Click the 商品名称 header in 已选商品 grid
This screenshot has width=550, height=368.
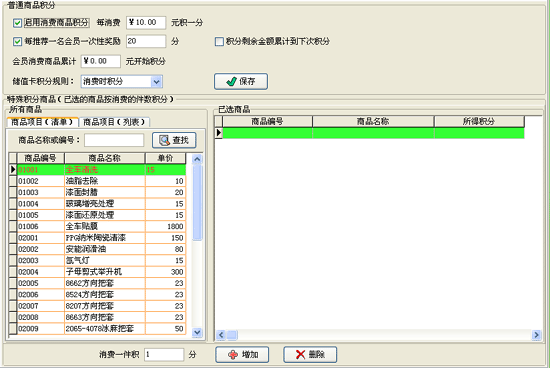[x=373, y=121]
